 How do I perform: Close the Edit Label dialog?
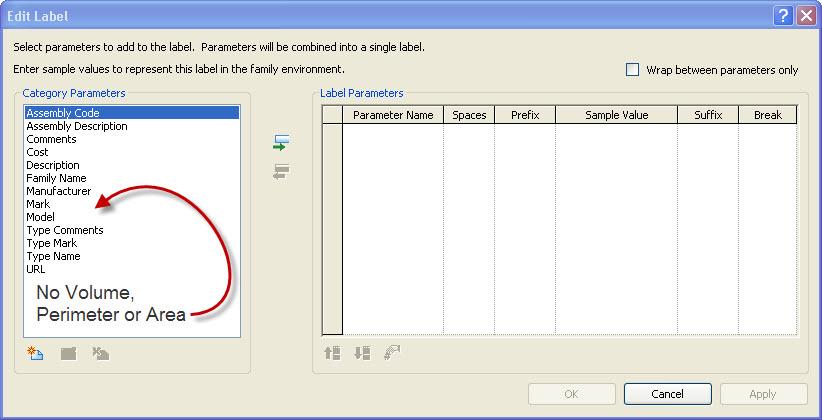(x=806, y=16)
